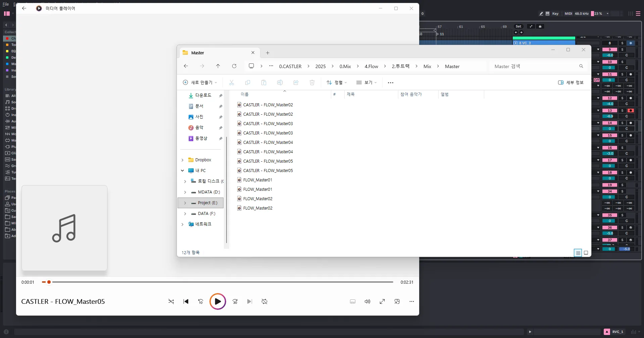The width and height of the screenshot is (644, 338).
Task: Select the 2.투트랙 breadcrumb folder
Action: pos(400,66)
